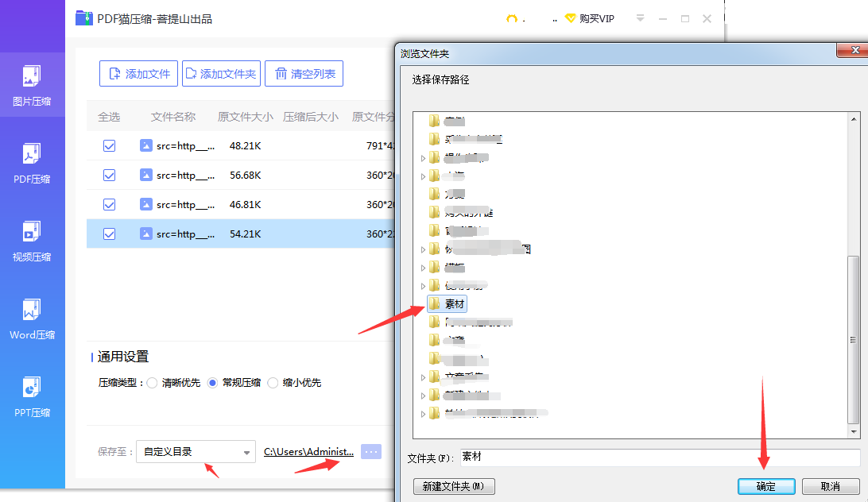Switch to PDF压缩 in sidebar
Image resolution: width=868 pixels, height=502 pixels.
click(x=32, y=164)
